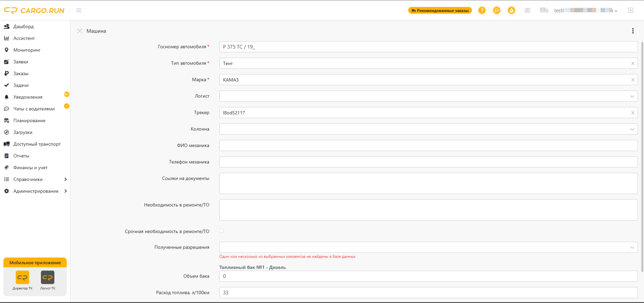Click the Дашборд icon in sidebar

point(6,26)
